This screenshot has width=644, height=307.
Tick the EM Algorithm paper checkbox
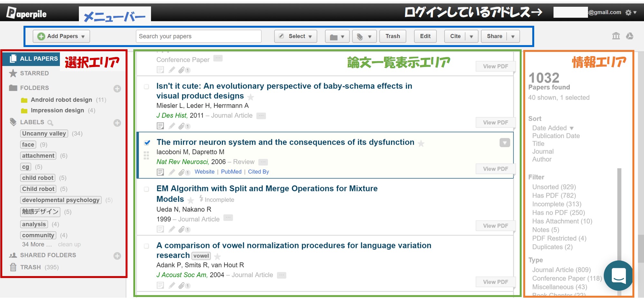click(147, 189)
